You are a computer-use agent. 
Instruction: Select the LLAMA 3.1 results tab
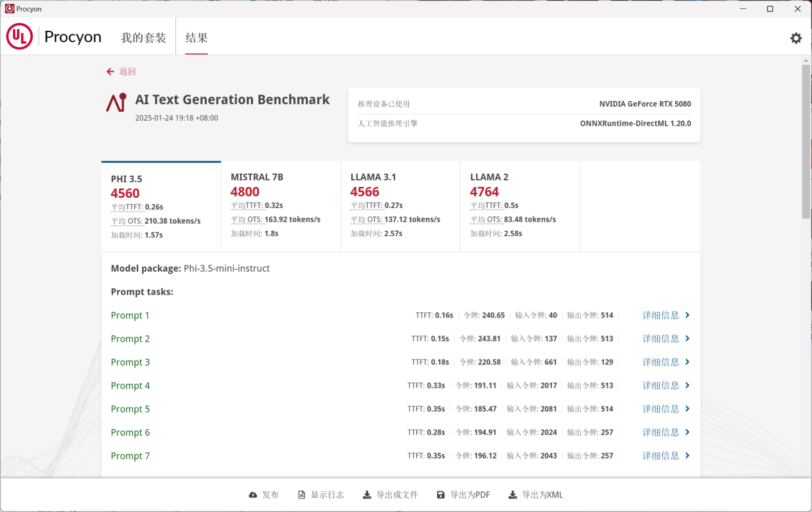click(400, 206)
